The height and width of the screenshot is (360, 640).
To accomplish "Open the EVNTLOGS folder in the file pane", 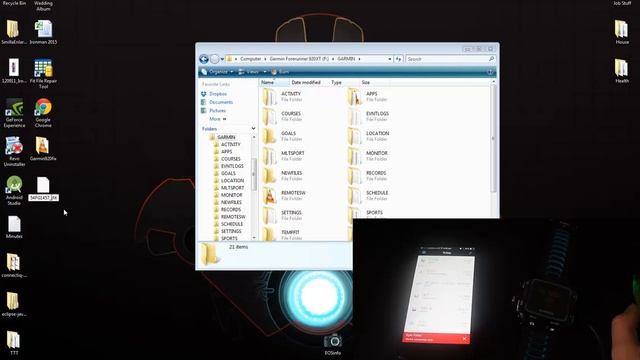I will tap(369, 116).
